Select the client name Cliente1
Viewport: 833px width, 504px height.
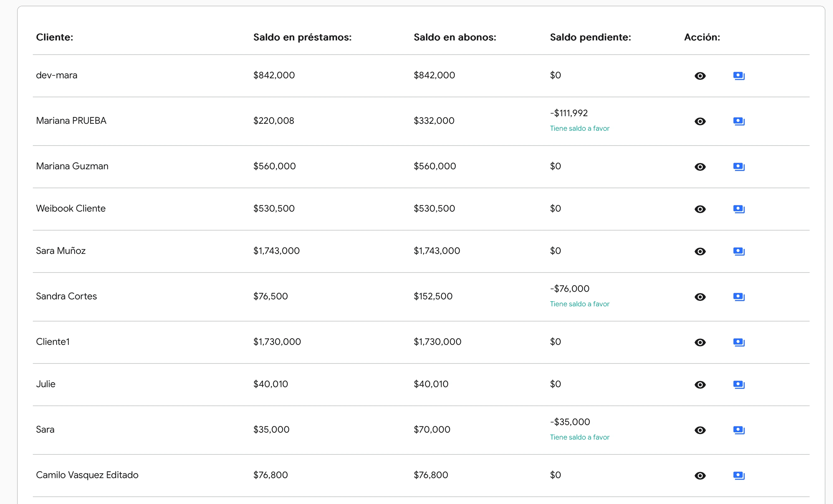coord(53,341)
